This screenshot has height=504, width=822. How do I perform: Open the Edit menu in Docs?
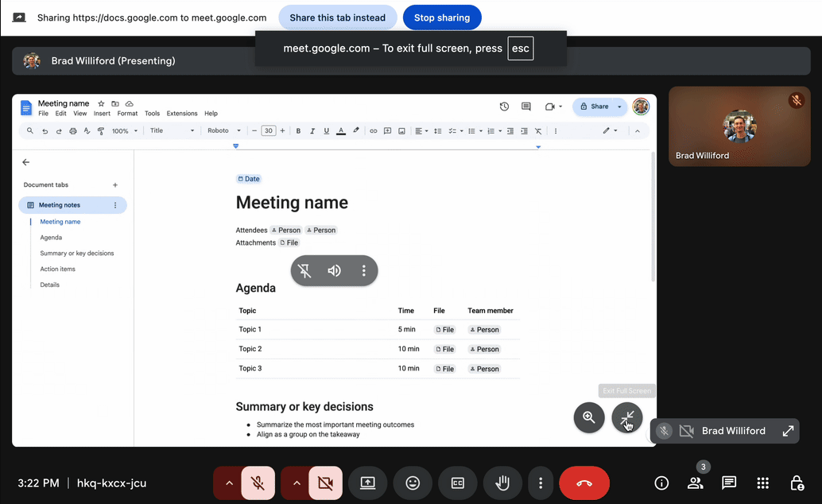point(60,114)
